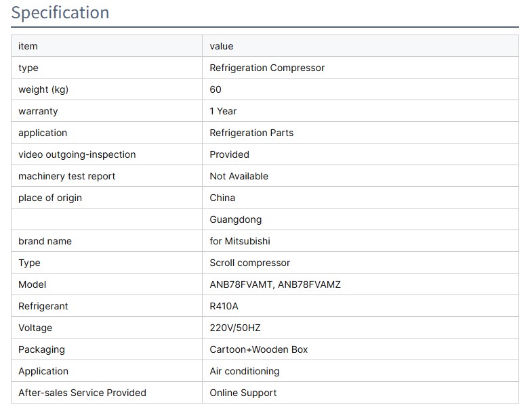532x413 pixels.
Task: Click the Air conditioning value cell
Action: pyautogui.click(x=244, y=371)
